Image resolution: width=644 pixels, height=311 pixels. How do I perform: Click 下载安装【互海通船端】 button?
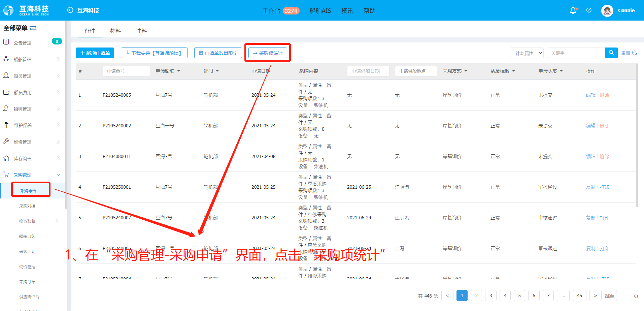click(154, 53)
